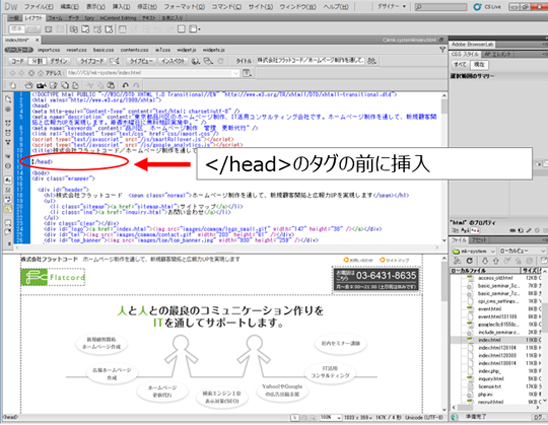This screenshot has width=548, height=425.
Task: Open the 挿入(I) menu
Action: [x=121, y=7]
